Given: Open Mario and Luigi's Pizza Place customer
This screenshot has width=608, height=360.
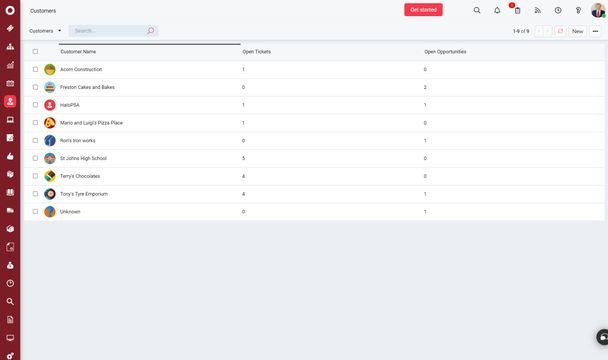Looking at the screenshot, I should (91, 123).
